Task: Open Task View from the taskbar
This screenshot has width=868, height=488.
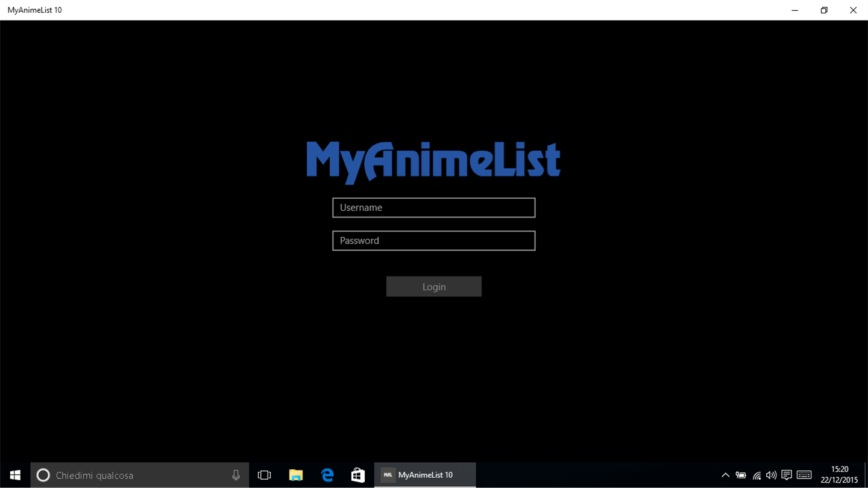Action: [264, 475]
